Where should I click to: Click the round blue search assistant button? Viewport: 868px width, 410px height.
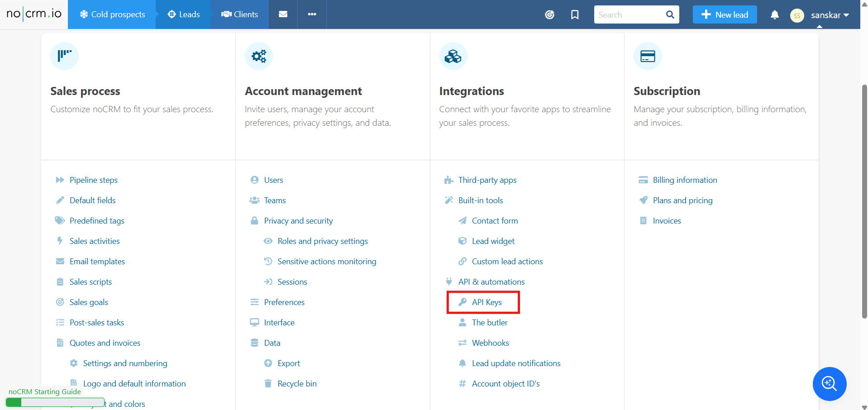tap(830, 384)
